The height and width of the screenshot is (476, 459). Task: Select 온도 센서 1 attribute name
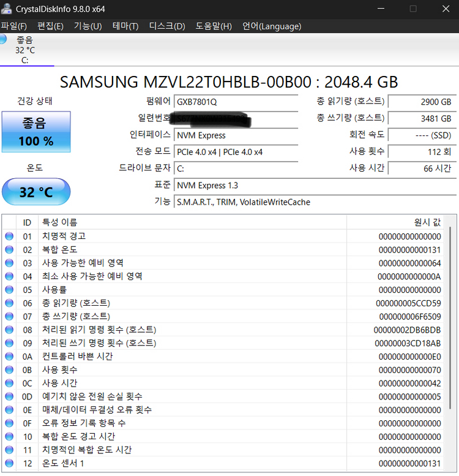coord(63,463)
